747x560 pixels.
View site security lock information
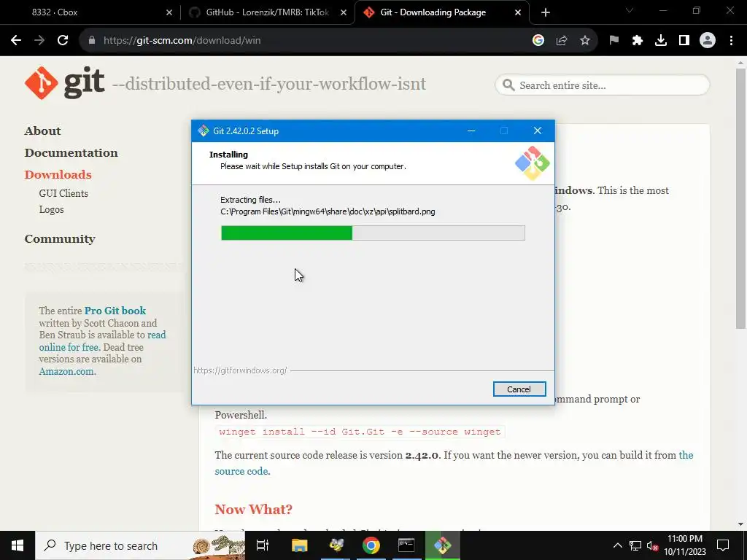point(92,41)
